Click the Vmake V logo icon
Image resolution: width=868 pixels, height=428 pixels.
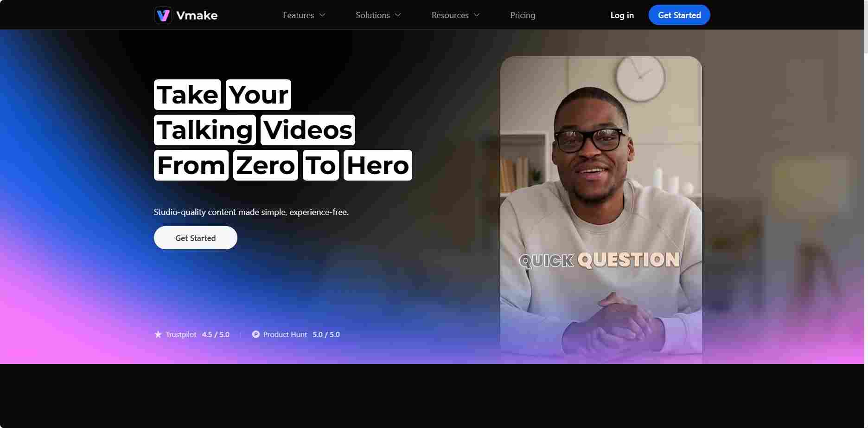tap(163, 15)
